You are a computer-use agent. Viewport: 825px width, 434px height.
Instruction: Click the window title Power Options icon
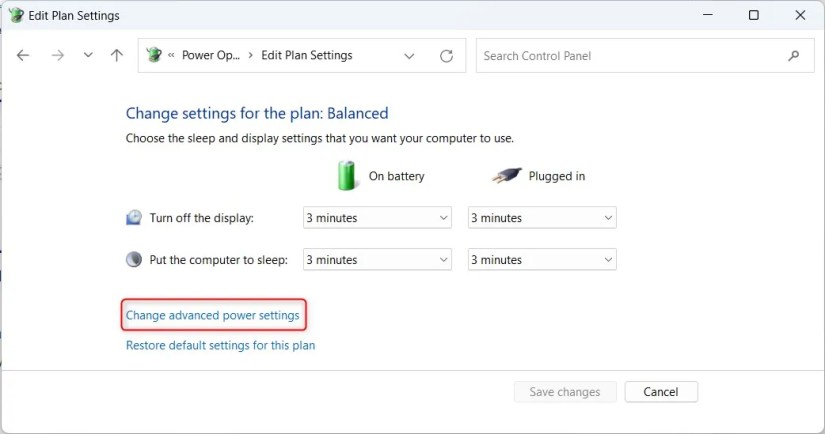(16, 15)
